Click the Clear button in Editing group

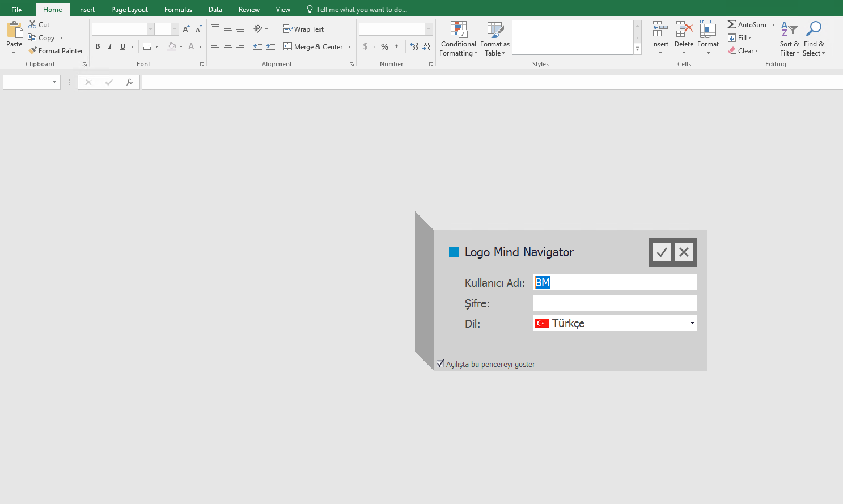(743, 50)
